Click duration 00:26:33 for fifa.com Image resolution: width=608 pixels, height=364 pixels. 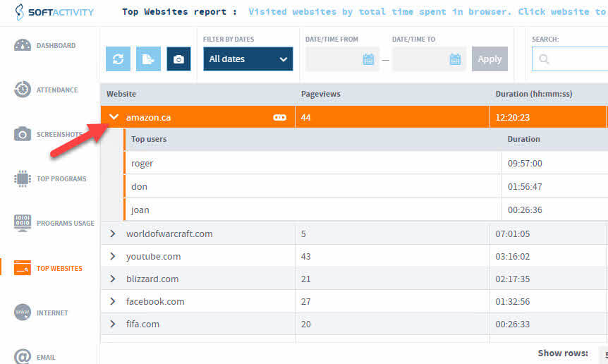click(513, 324)
